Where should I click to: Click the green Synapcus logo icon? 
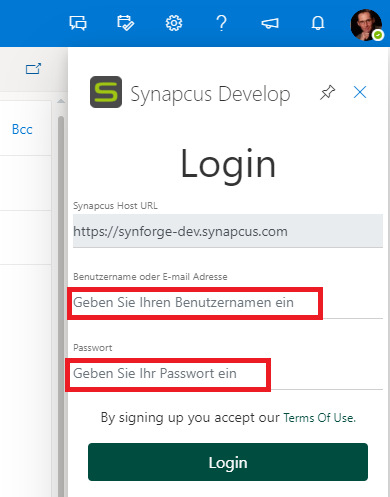pos(106,92)
